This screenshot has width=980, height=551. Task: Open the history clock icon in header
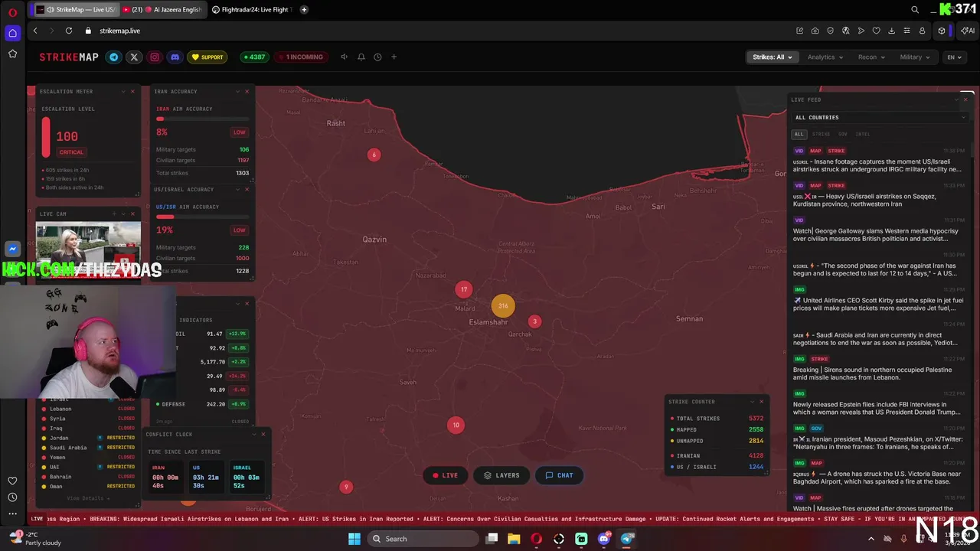(x=377, y=57)
